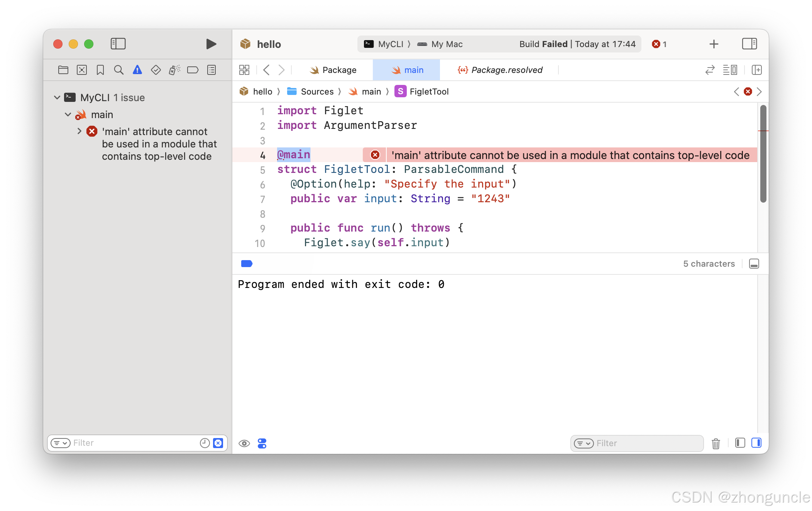This screenshot has height=511, width=812.
Task: Click Sources in the jump bar breadcrumb
Action: (x=317, y=91)
